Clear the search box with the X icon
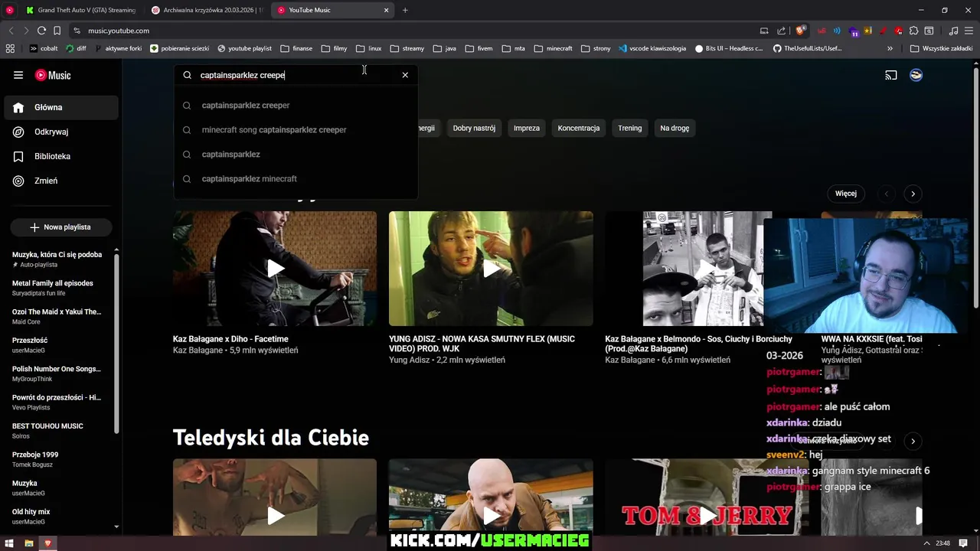 (405, 75)
